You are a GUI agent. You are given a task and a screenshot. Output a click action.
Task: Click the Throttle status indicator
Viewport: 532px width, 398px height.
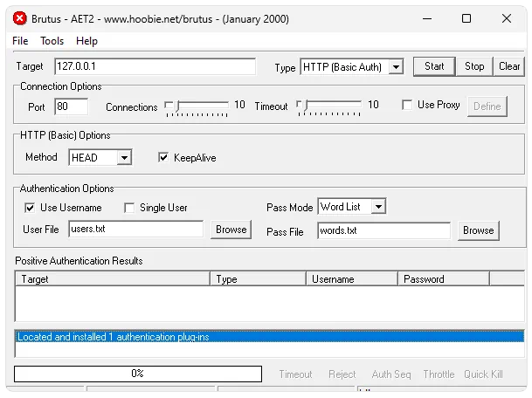point(439,374)
